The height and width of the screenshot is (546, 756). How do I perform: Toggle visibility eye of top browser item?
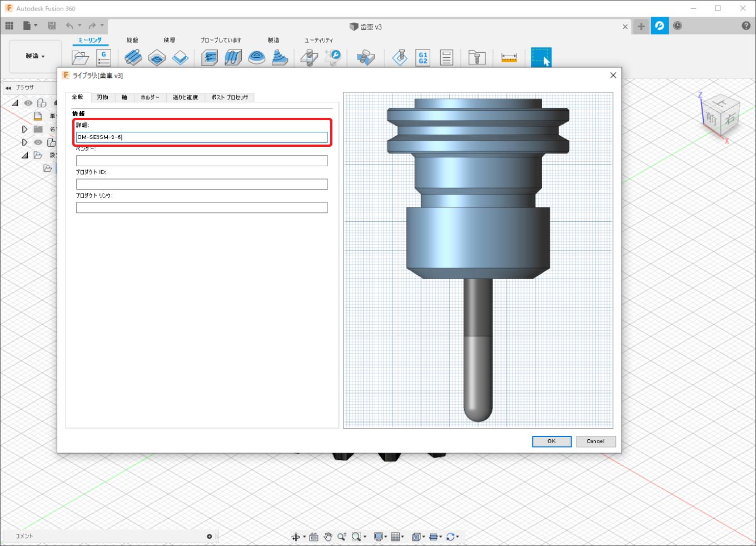click(x=28, y=103)
